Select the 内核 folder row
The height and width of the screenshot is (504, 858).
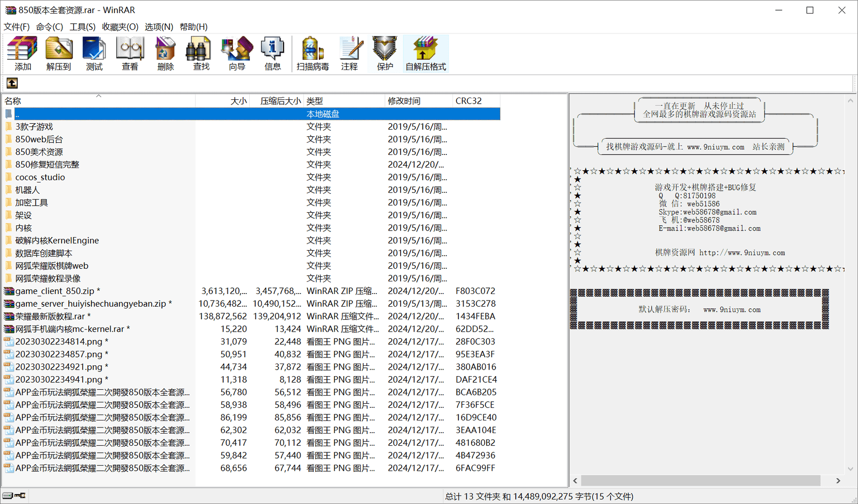(x=252, y=227)
